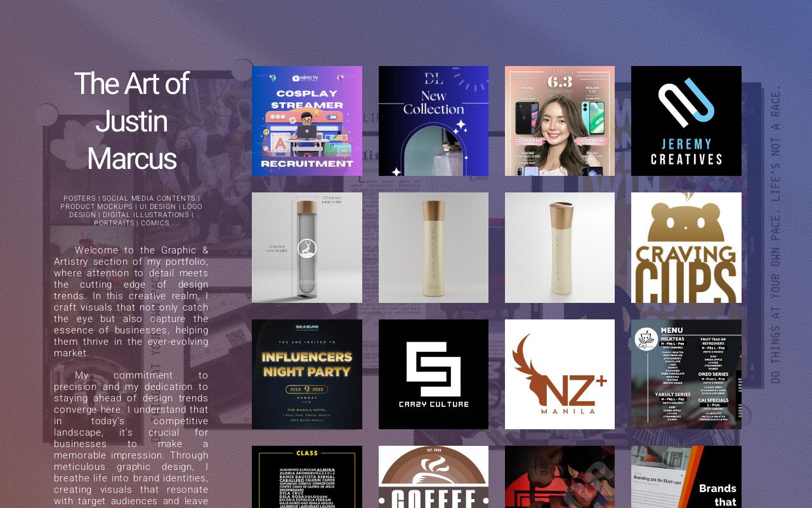This screenshot has width=812, height=508.
Task: Open the Crazy Culture logo thumbnail
Action: point(433,374)
